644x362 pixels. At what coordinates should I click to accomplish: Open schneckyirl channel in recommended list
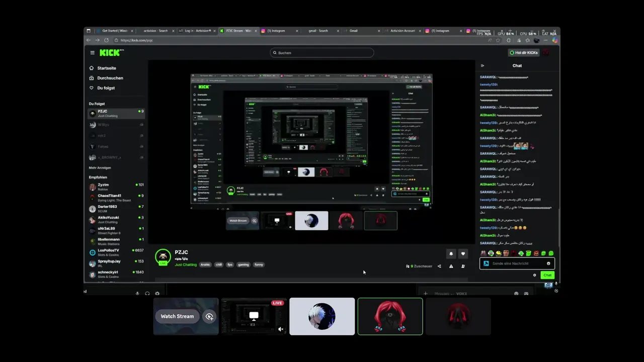pyautogui.click(x=116, y=274)
